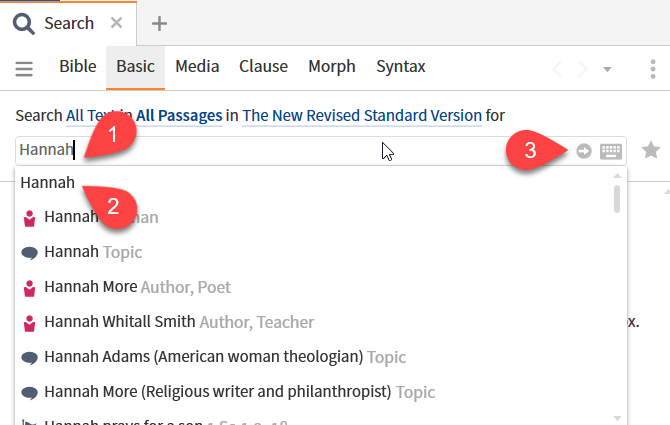Open the search history dropdown arrow
This screenshot has width=670, height=425.
click(607, 69)
